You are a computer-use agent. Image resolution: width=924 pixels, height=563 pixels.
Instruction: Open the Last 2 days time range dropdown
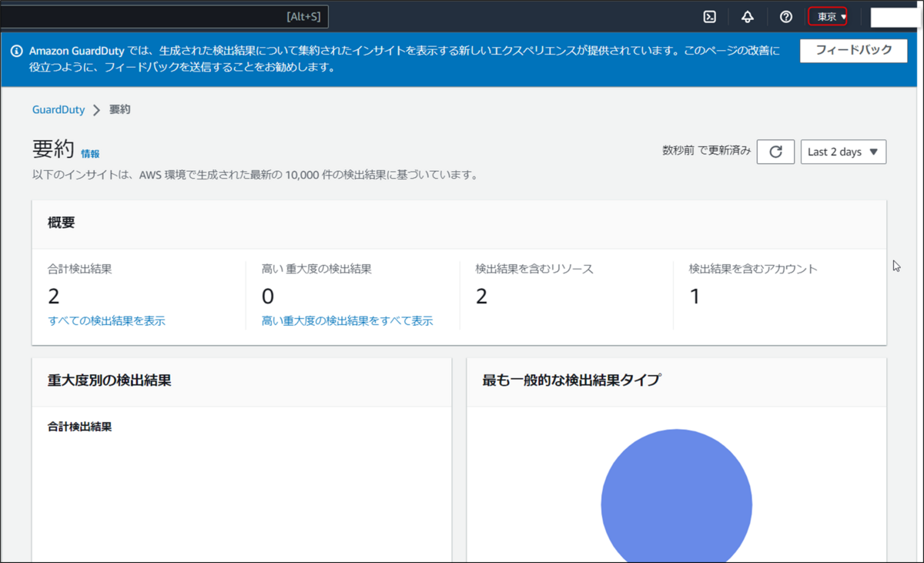click(843, 151)
